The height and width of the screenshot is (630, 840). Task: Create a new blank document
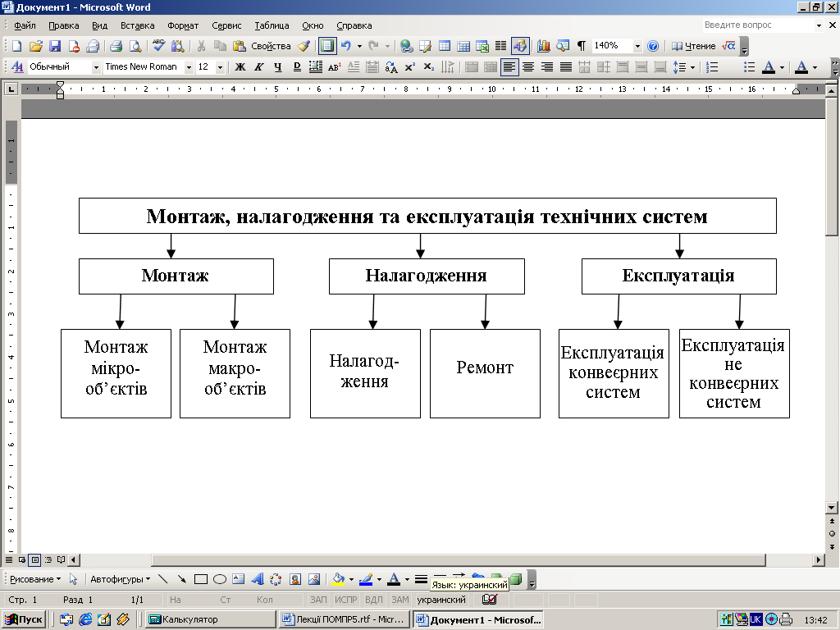[x=16, y=46]
